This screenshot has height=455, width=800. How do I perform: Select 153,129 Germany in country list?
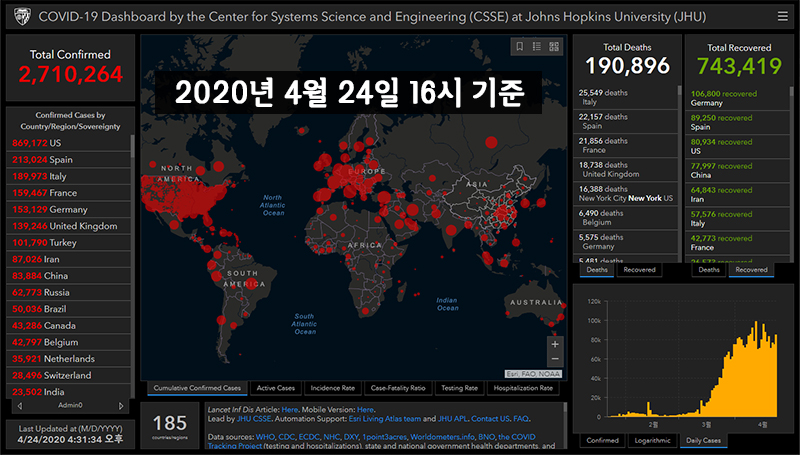point(69,210)
